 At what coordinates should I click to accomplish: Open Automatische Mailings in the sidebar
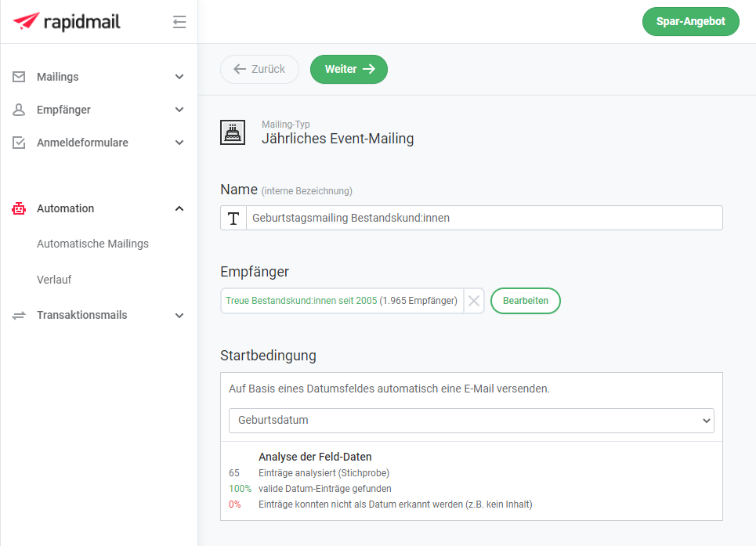click(x=92, y=244)
